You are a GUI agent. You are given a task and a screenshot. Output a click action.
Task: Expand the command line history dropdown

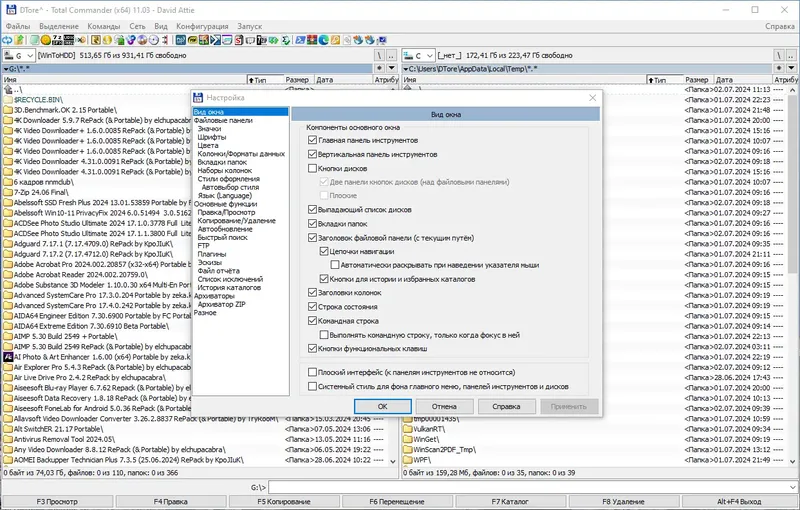(793, 487)
